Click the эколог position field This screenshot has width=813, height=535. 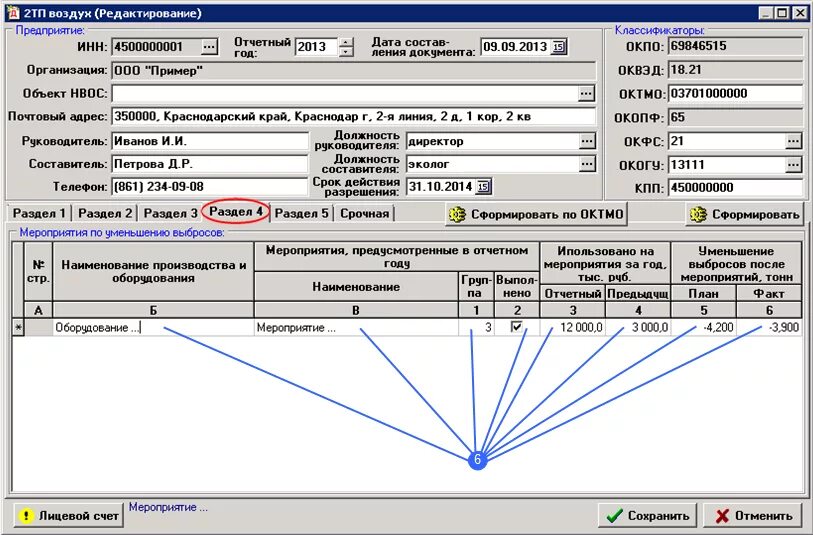[x=492, y=164]
